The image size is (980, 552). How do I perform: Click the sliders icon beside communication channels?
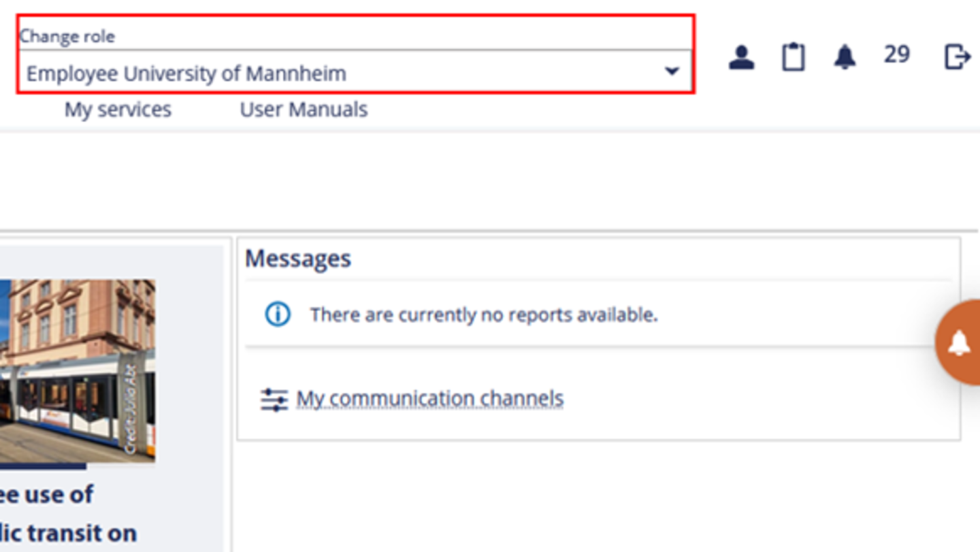274,400
